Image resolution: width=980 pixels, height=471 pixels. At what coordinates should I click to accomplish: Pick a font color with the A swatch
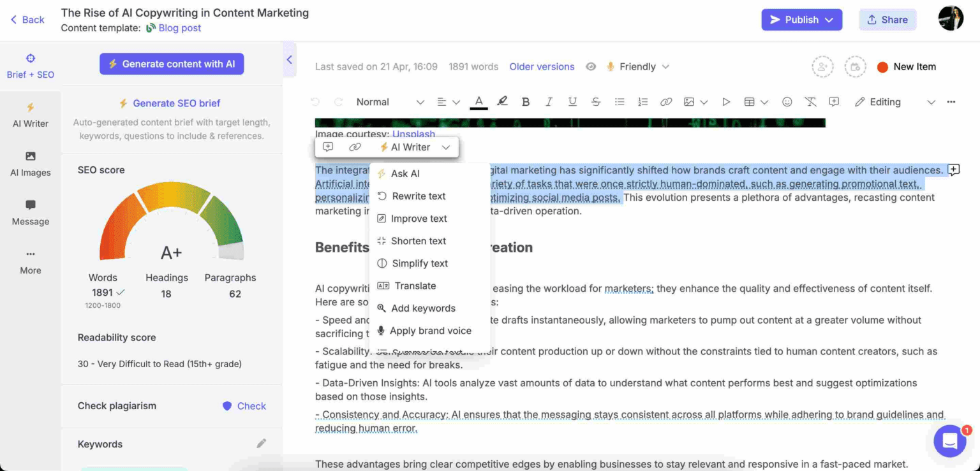point(479,101)
